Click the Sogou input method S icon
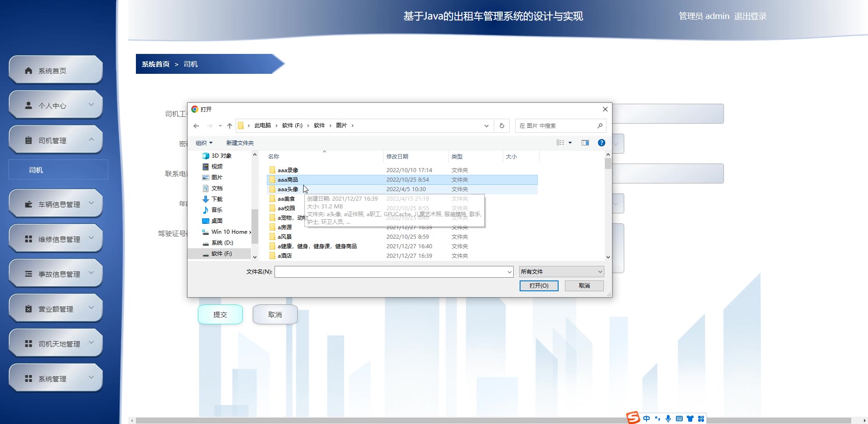The height and width of the screenshot is (424, 868). [633, 418]
